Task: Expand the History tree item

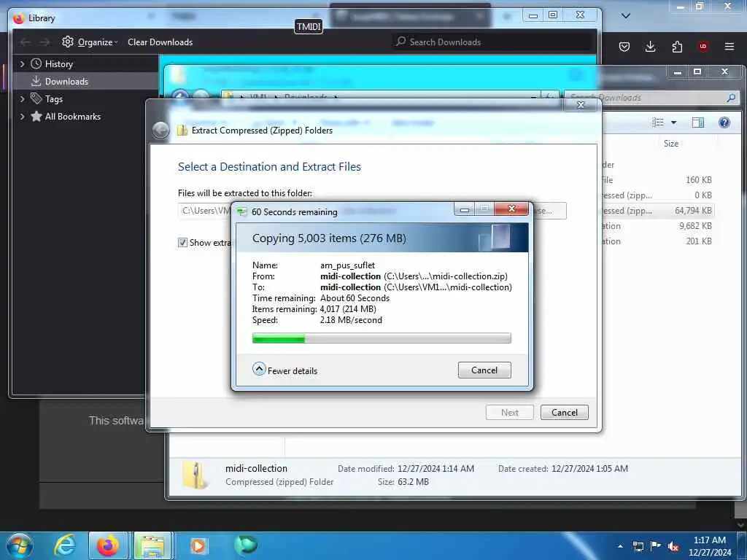Action: pos(22,64)
